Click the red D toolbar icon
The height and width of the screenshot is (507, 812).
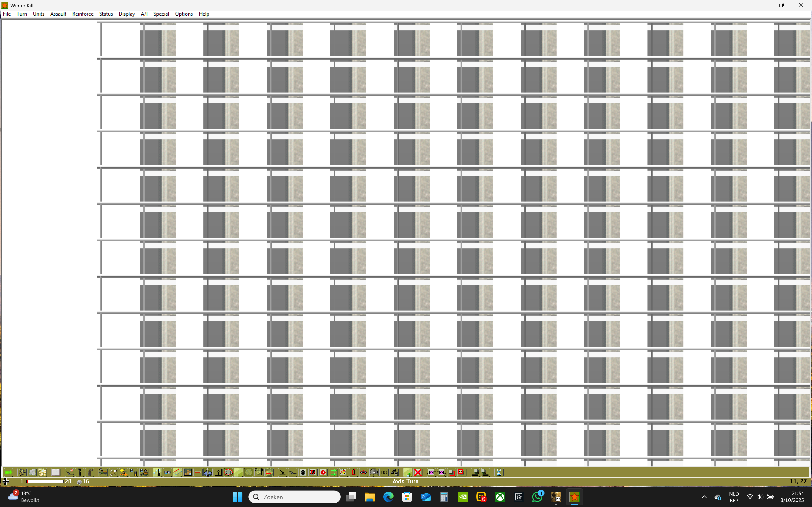pyautogui.click(x=313, y=473)
